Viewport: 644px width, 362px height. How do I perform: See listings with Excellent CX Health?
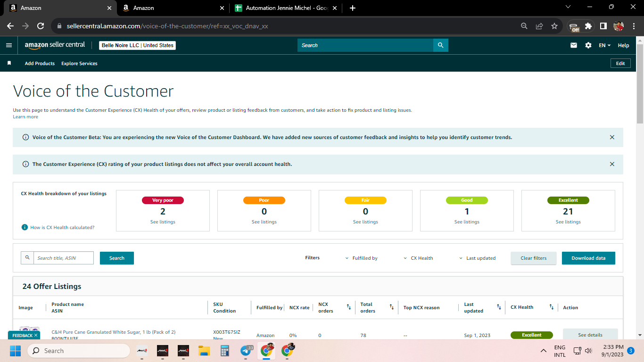tap(568, 222)
